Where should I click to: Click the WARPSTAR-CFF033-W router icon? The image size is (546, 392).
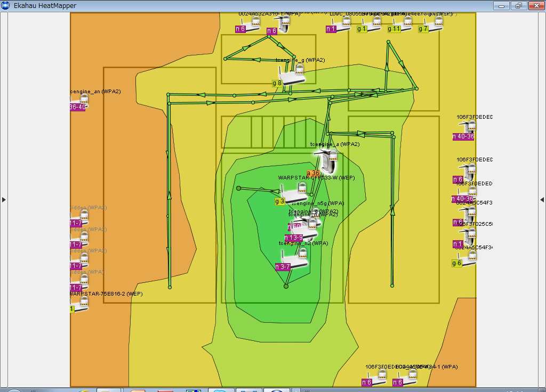294,193
